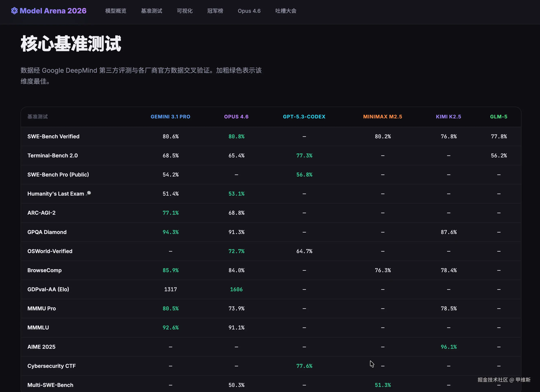Click the Model Arena 2026 title link

(53, 11)
